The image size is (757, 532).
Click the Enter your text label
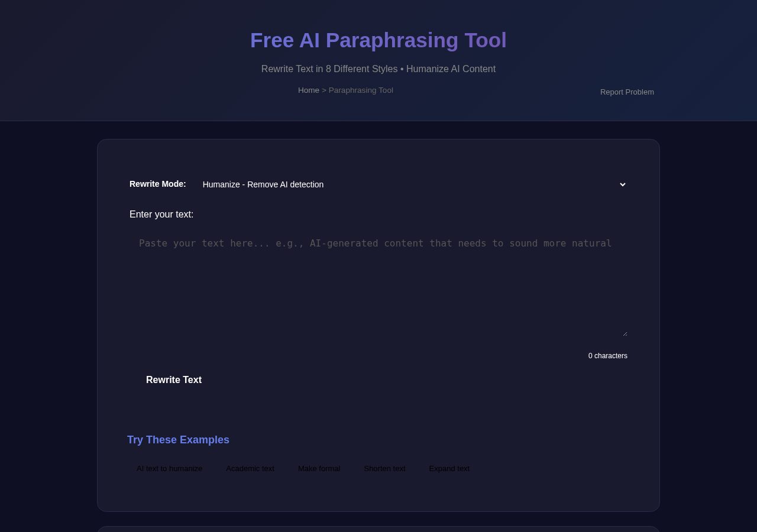pos(161,215)
